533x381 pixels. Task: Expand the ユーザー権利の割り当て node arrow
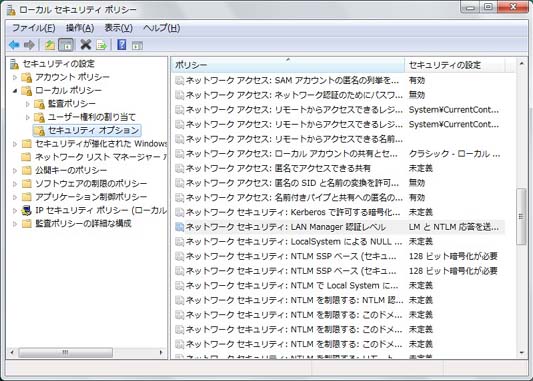pos(28,118)
